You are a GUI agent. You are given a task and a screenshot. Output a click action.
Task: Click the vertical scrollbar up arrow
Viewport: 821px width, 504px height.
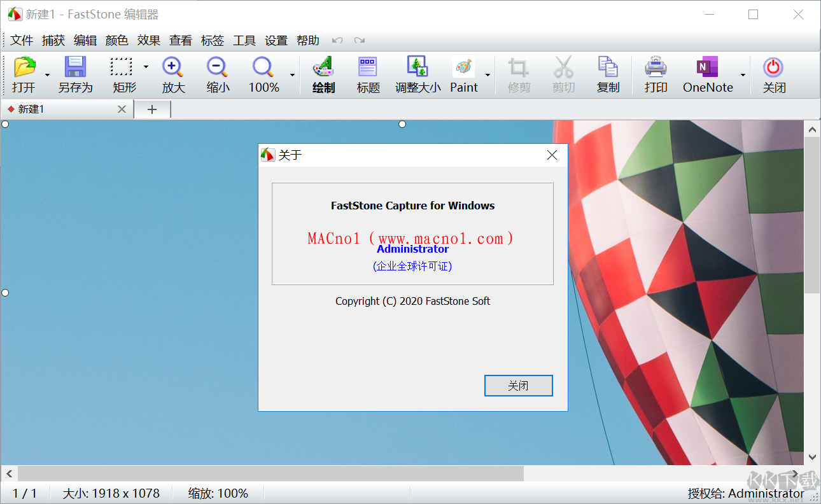812,129
